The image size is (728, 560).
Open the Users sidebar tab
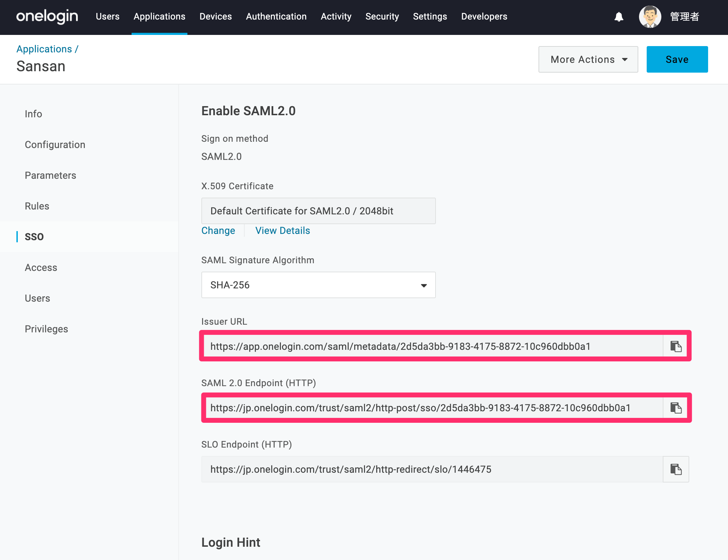(38, 298)
